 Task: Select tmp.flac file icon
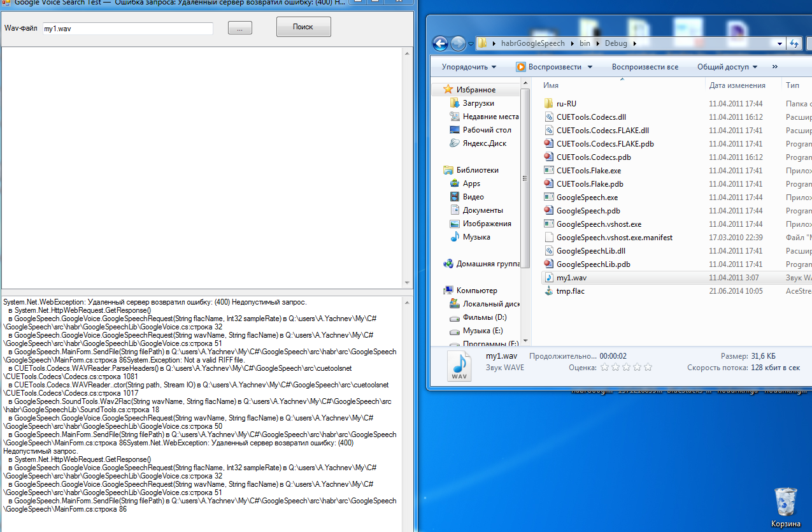tap(549, 291)
